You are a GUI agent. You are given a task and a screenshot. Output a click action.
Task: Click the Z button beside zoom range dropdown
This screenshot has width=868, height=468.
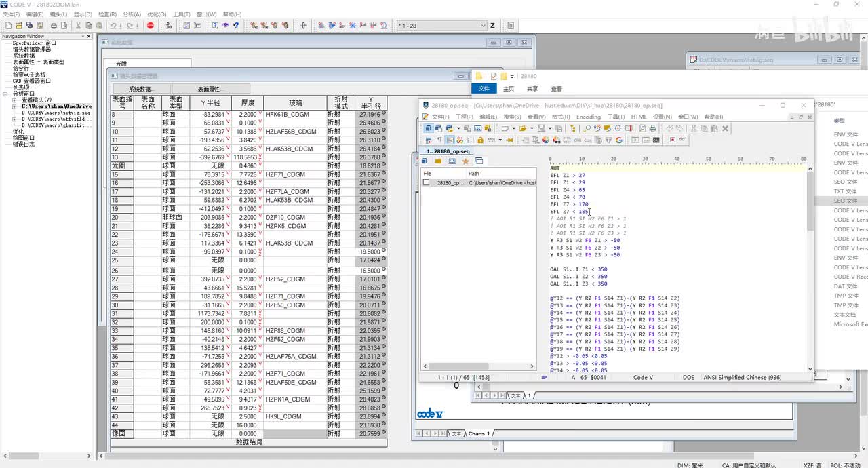pyautogui.click(x=492, y=26)
